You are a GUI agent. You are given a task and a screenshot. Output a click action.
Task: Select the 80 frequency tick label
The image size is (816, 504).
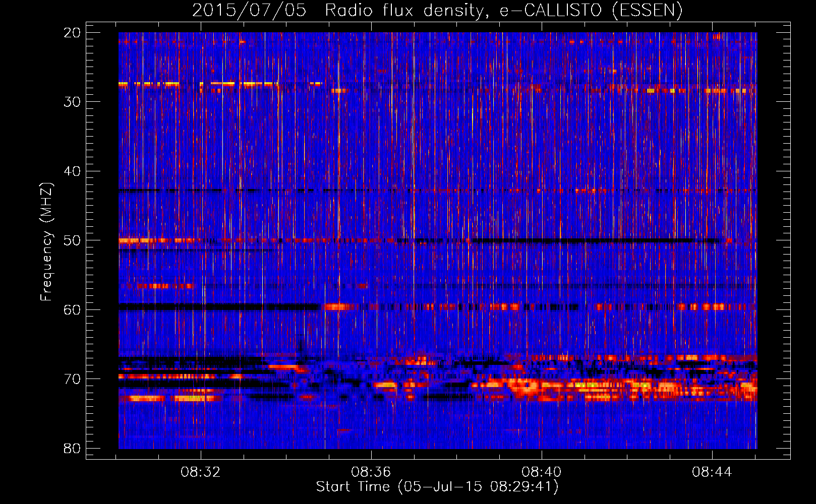(x=72, y=449)
